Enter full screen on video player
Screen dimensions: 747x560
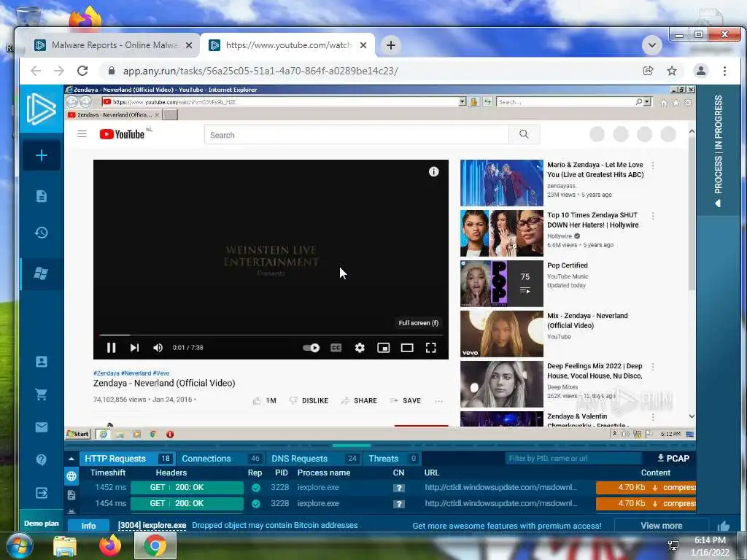click(430, 348)
